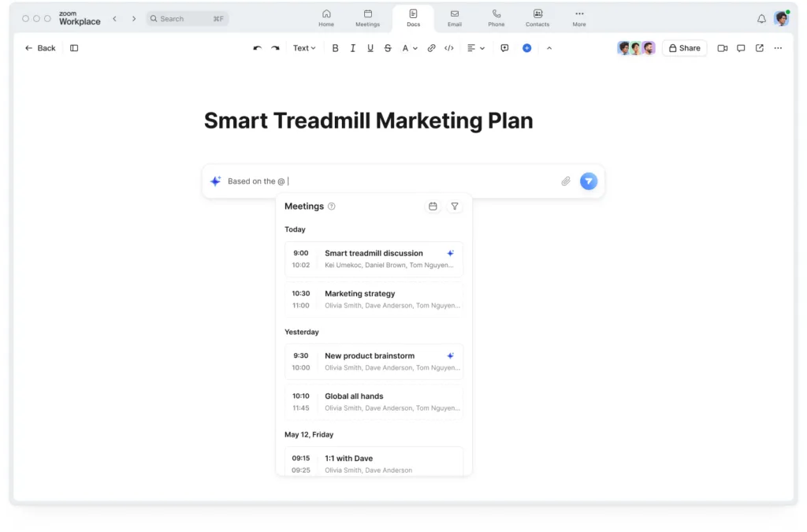Image resolution: width=807 pixels, height=532 pixels.
Task: Click the blue insert plus icon
Action: (x=526, y=48)
